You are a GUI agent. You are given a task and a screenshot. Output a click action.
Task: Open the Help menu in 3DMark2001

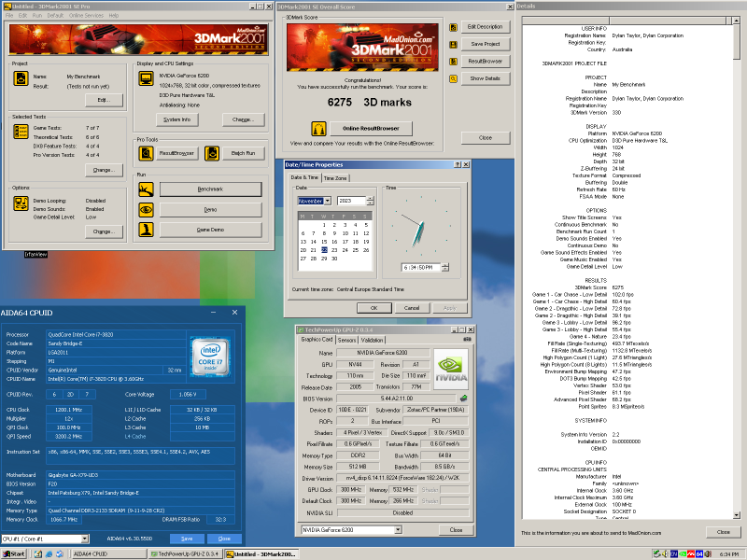[113, 15]
